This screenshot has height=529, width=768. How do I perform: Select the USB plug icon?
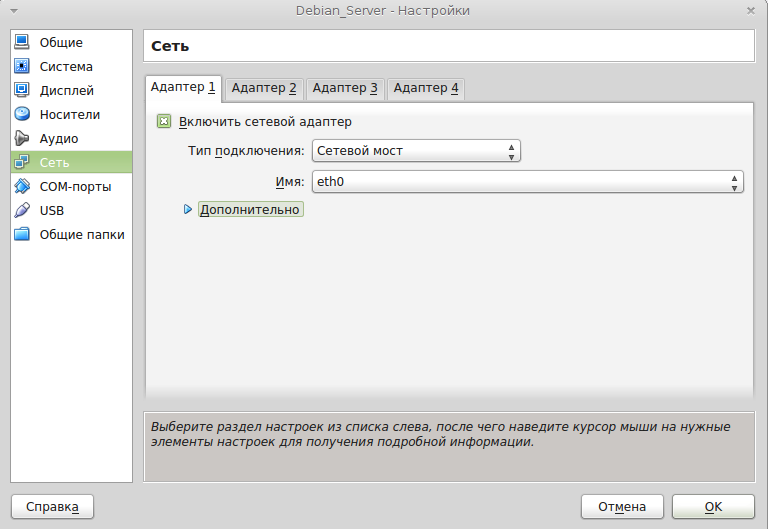(x=22, y=210)
